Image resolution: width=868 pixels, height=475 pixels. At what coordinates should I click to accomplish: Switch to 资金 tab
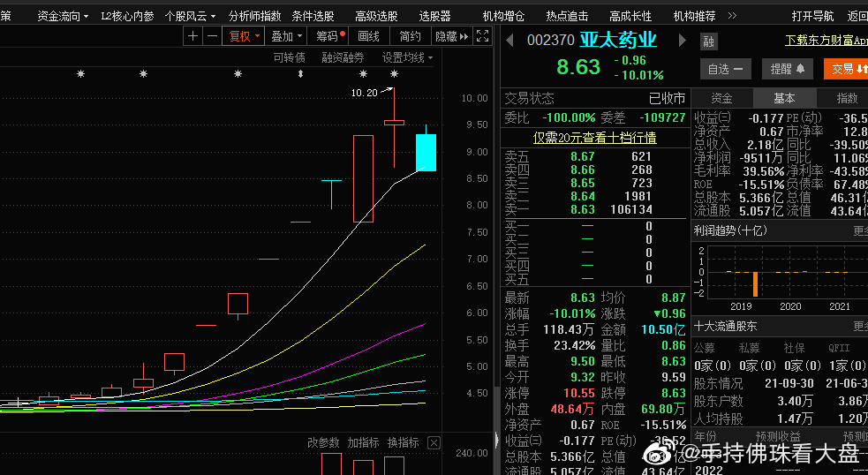[721, 98]
